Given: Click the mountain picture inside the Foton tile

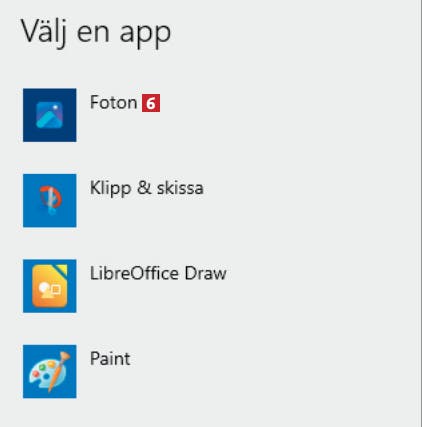Looking at the screenshot, I should tap(49, 115).
